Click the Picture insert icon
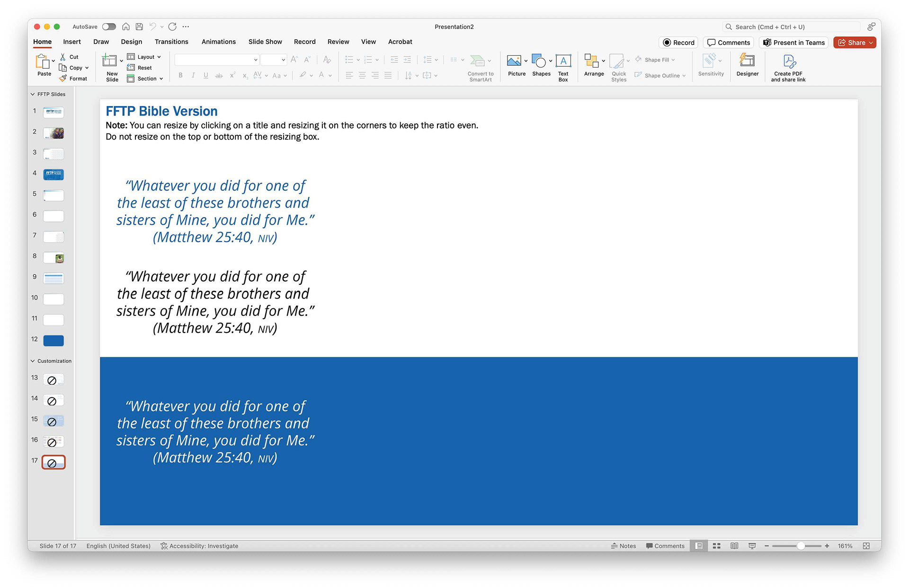Image resolution: width=909 pixels, height=588 pixels. pyautogui.click(x=514, y=61)
